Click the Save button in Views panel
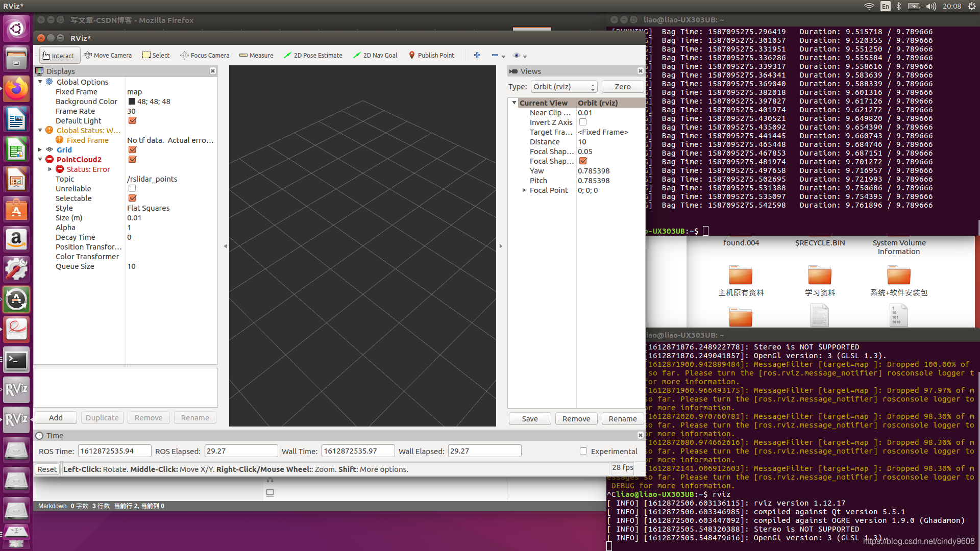 coord(530,418)
